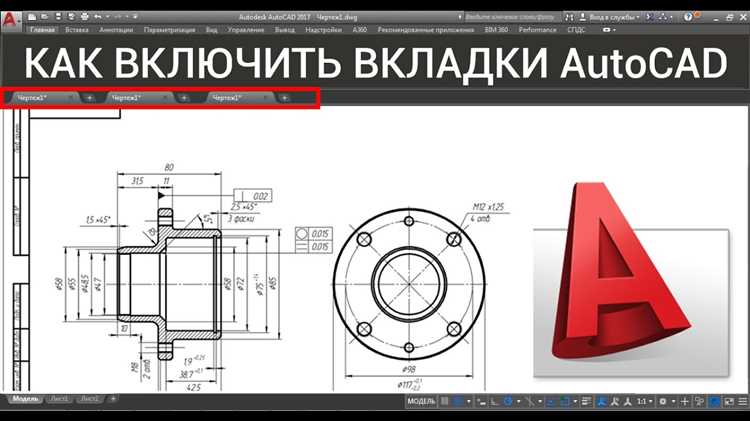Toggle annotation visibility in status bar
The width and height of the screenshot is (750, 421).
coord(602,401)
